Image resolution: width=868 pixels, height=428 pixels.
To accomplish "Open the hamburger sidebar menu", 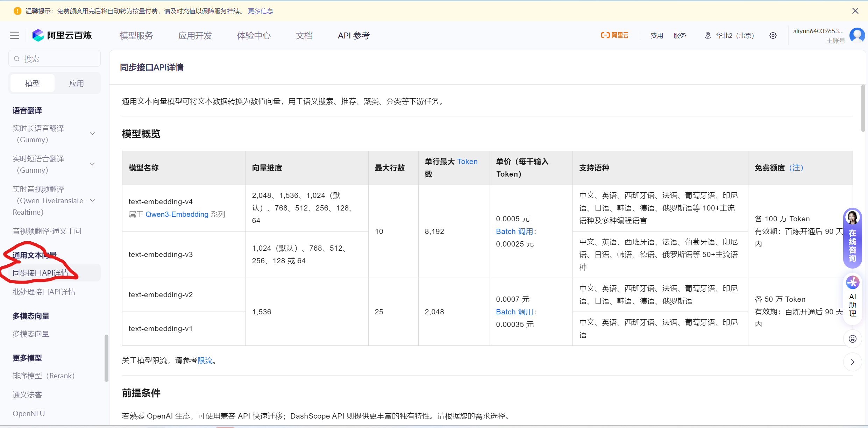I will pyautogui.click(x=15, y=35).
